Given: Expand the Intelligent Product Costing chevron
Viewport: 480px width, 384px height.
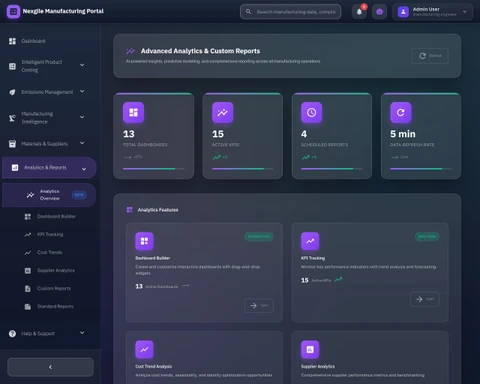Looking at the screenshot, I should click(x=82, y=65).
